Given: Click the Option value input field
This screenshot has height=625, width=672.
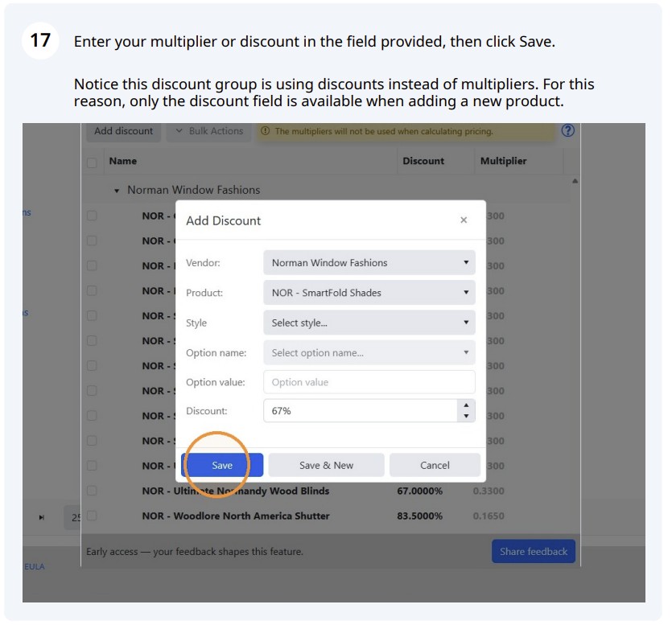Looking at the screenshot, I should coord(369,382).
